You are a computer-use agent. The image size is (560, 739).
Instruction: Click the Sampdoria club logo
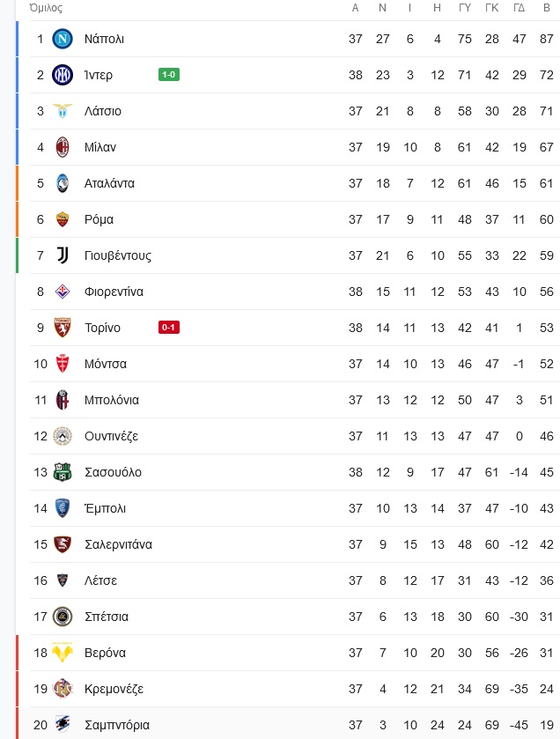coord(63,724)
